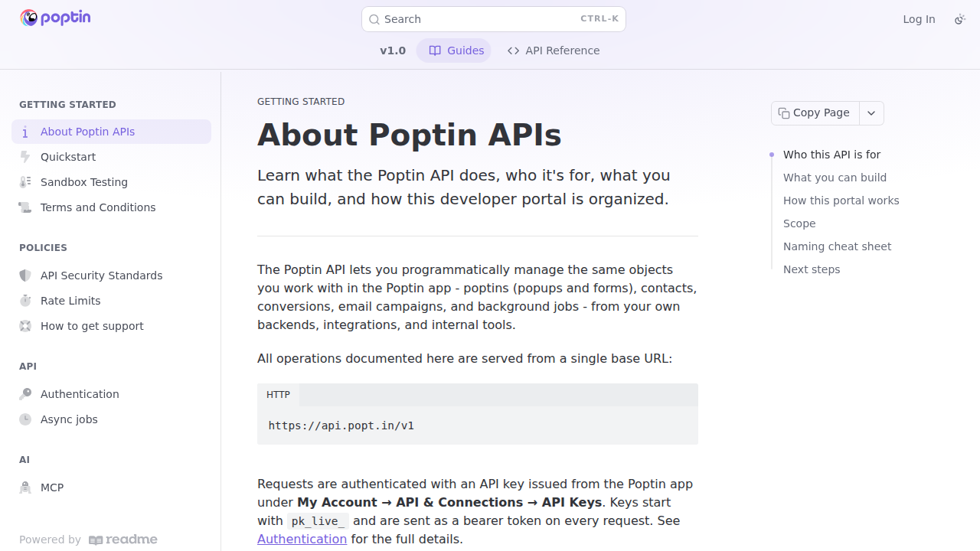Viewport: 980px width, 551px height.
Task: Click the API Reference code brackets icon
Action: [514, 51]
